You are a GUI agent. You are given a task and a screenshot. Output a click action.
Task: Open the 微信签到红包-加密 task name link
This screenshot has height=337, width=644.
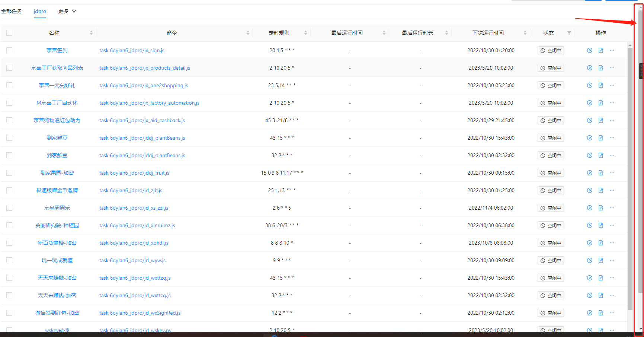57,313
